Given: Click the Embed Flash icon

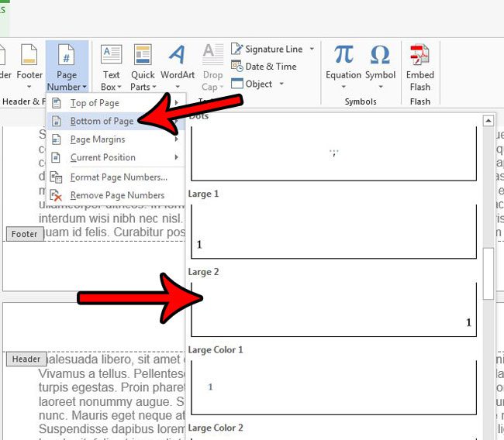Looking at the screenshot, I should tap(420, 57).
